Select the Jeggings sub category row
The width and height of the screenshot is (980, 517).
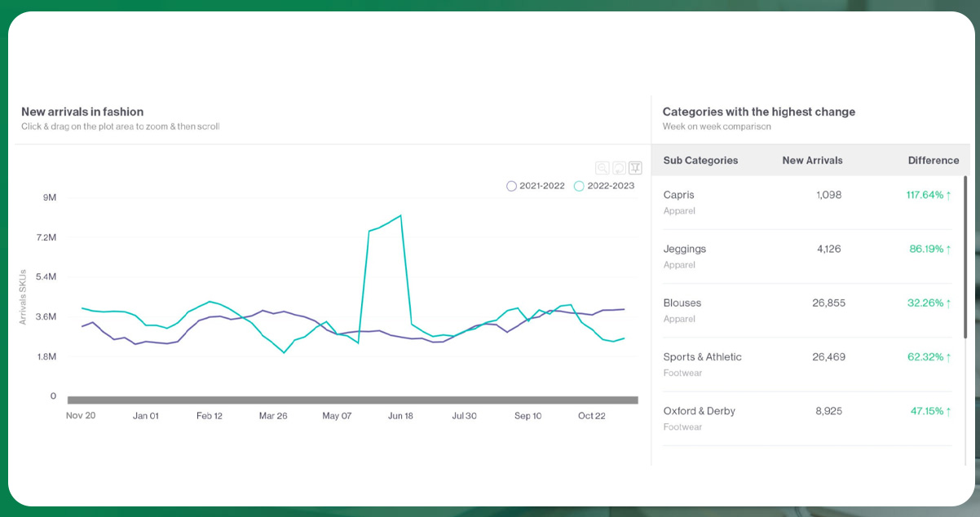click(x=685, y=249)
